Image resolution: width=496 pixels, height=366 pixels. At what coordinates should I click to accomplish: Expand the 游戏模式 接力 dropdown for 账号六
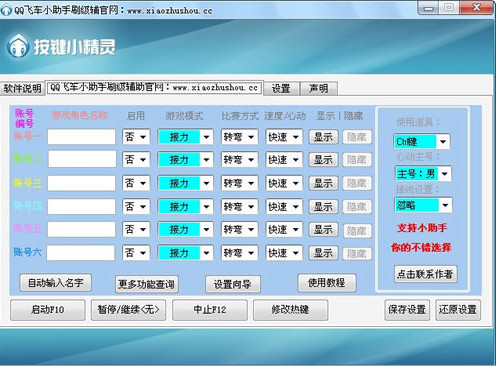185,253
